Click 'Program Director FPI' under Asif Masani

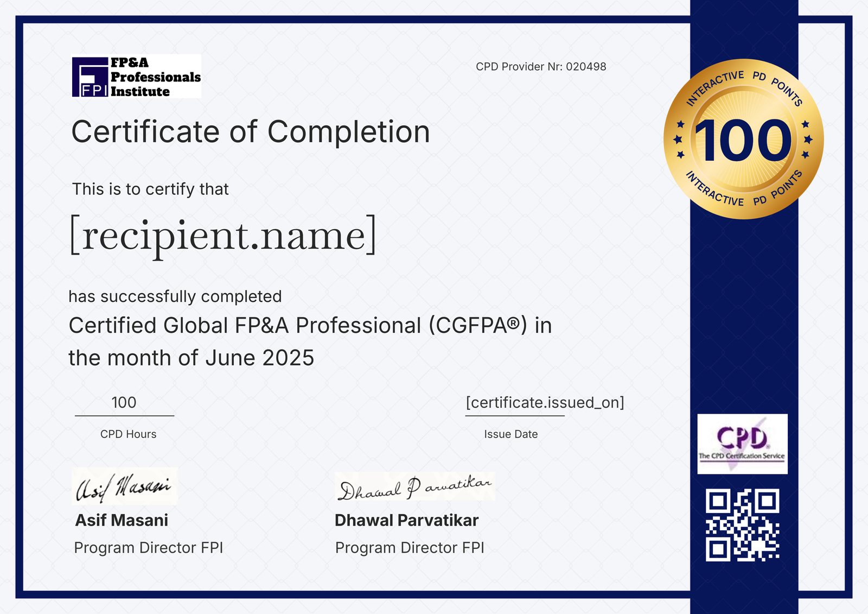(149, 548)
